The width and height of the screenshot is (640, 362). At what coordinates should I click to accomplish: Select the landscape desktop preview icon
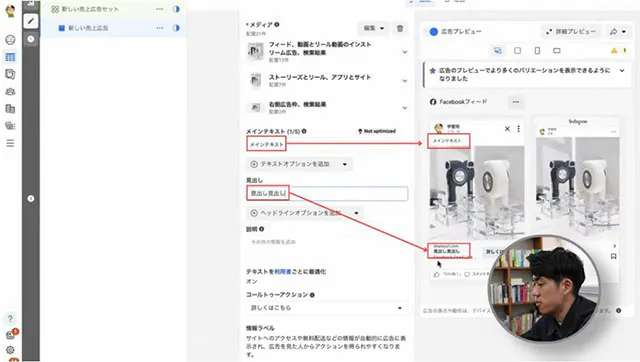pos(557,51)
